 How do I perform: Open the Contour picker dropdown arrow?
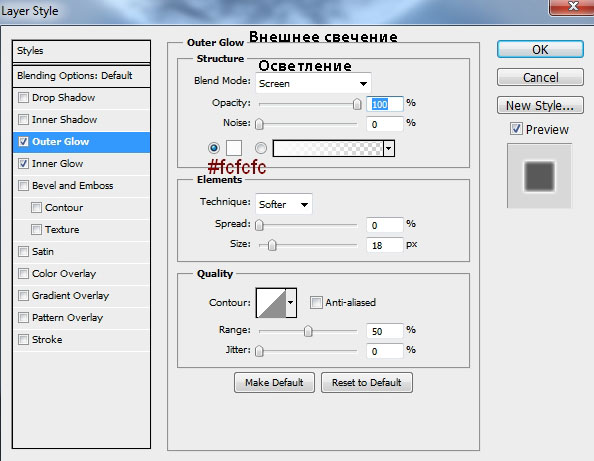click(291, 303)
